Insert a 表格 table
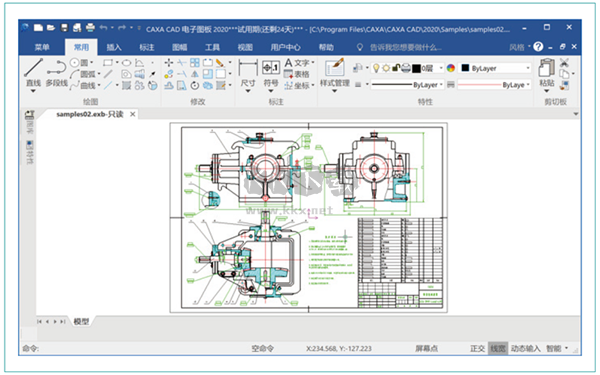The image size is (600, 375). pyautogui.click(x=297, y=74)
